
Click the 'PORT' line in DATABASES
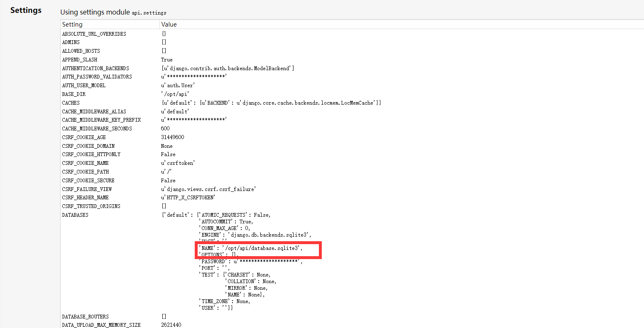214,268
